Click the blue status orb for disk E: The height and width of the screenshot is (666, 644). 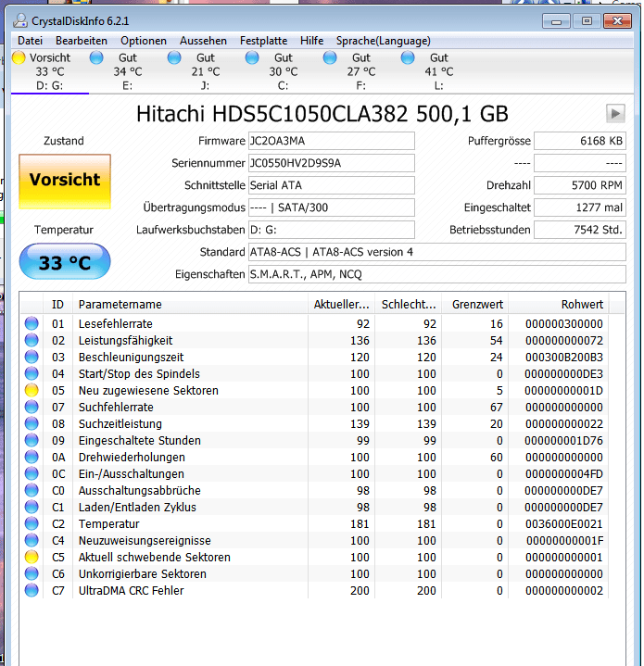(96, 57)
